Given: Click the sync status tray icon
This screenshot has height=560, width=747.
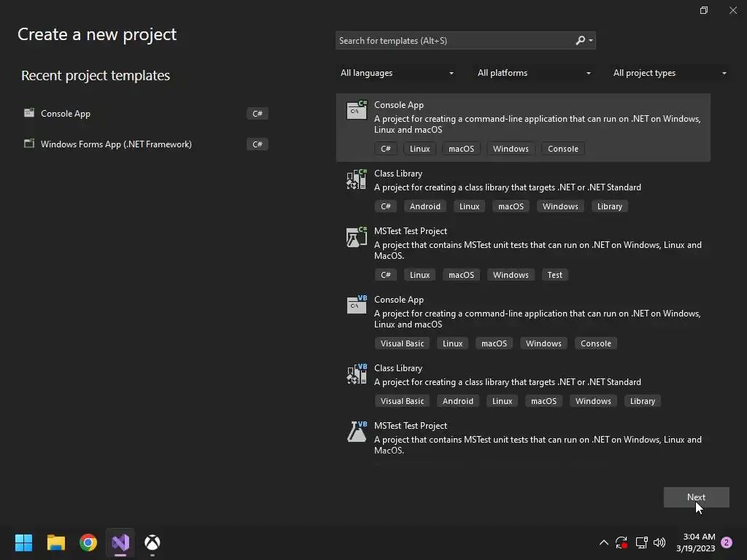Looking at the screenshot, I should click(x=622, y=542).
